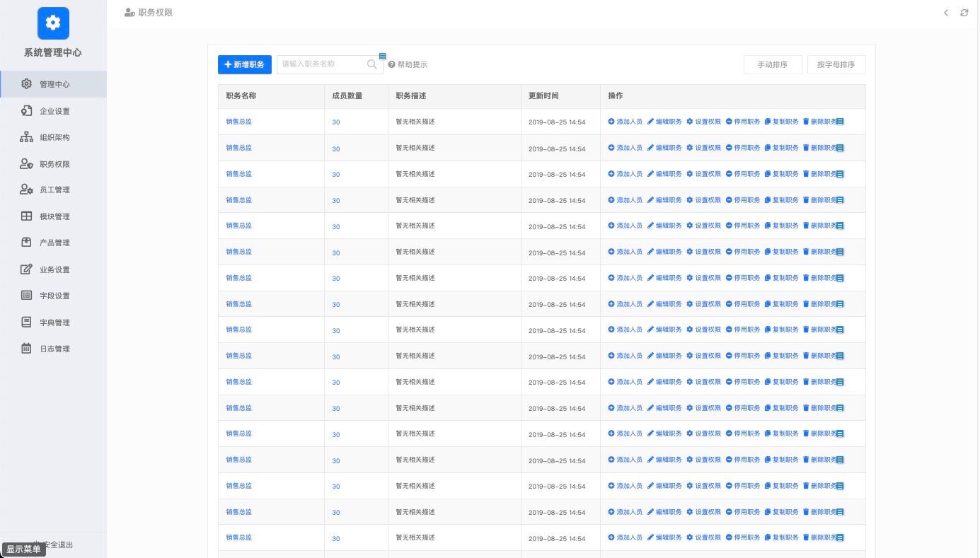Click the 系统管理中心 gear logo

53,23
